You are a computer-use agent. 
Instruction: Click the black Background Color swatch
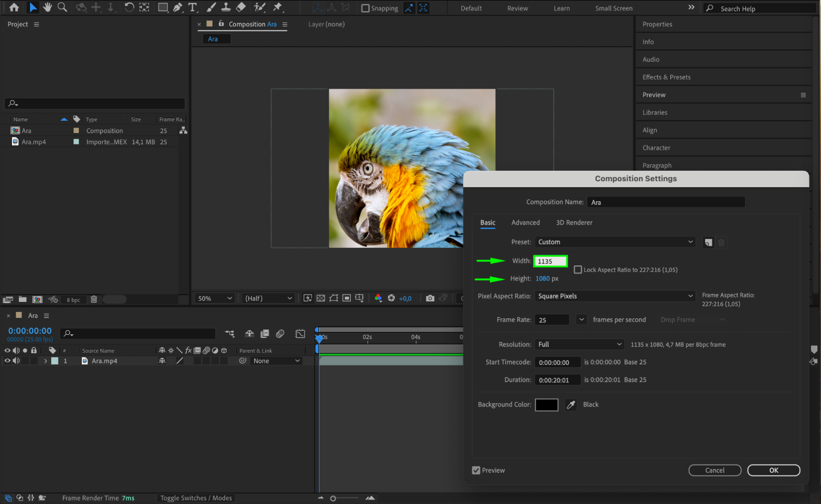[546, 405]
